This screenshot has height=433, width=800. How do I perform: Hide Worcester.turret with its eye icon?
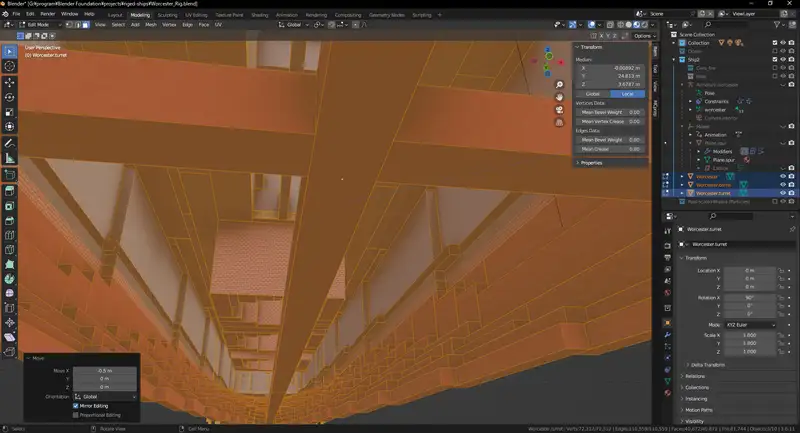click(783, 193)
